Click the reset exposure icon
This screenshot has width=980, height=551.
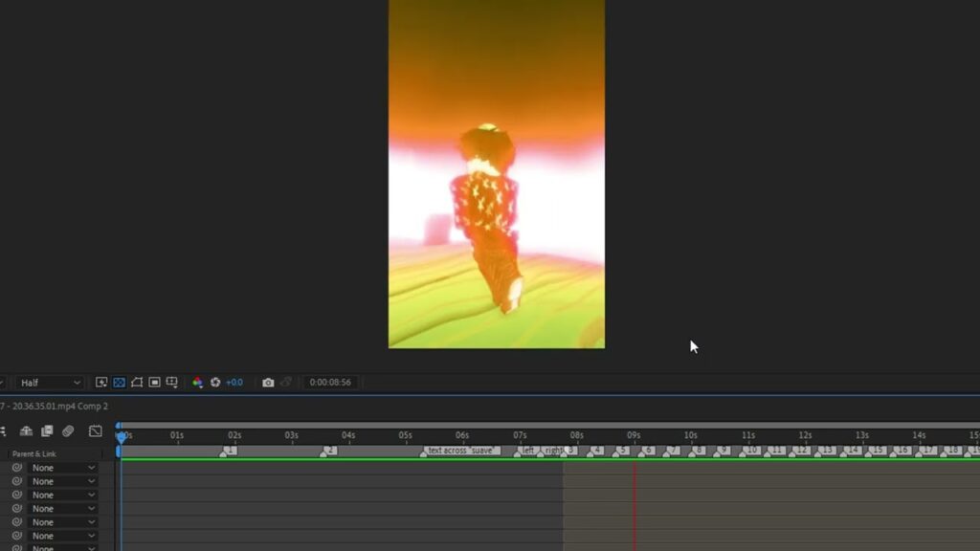click(215, 383)
